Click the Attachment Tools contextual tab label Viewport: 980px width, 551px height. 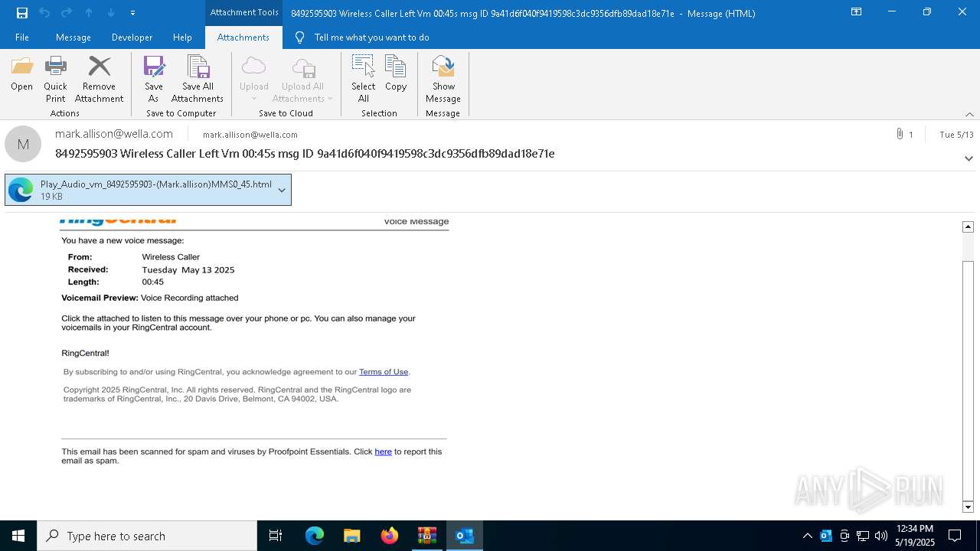click(x=244, y=12)
